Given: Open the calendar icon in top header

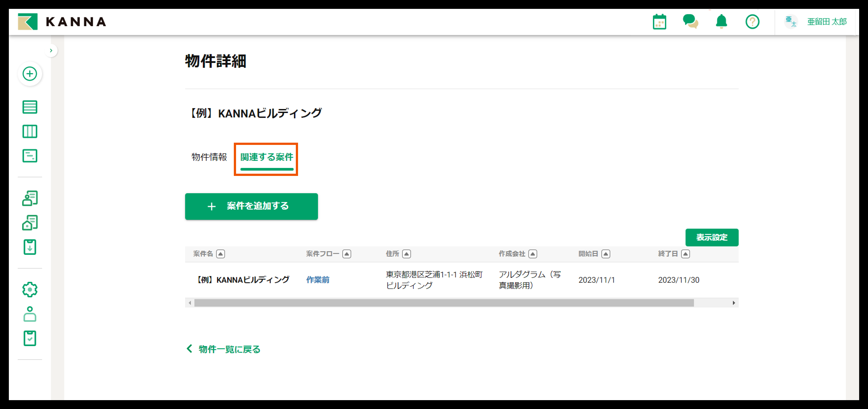Looking at the screenshot, I should click(659, 22).
